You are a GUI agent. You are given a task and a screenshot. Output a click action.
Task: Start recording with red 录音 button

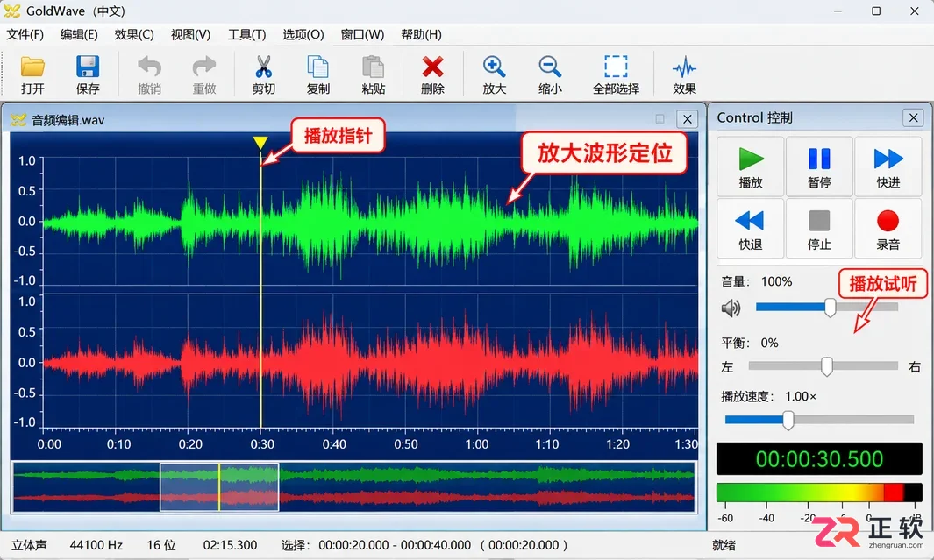point(888,229)
